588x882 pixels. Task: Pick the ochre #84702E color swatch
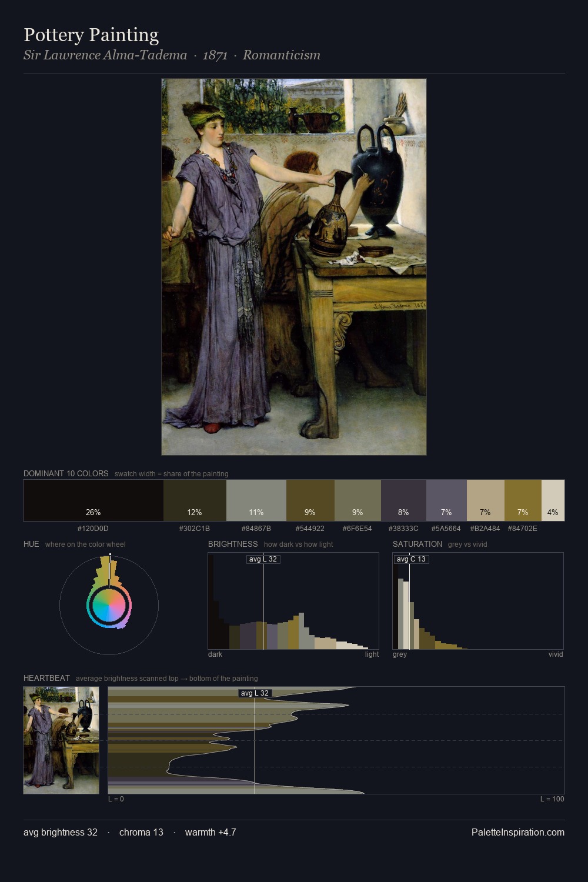pos(523,500)
